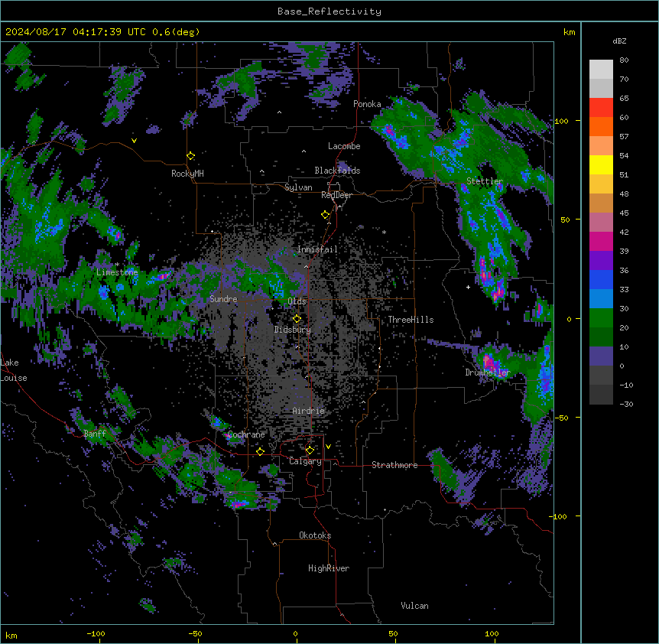Click the slate purple swatch above 0

pyautogui.click(x=601, y=356)
